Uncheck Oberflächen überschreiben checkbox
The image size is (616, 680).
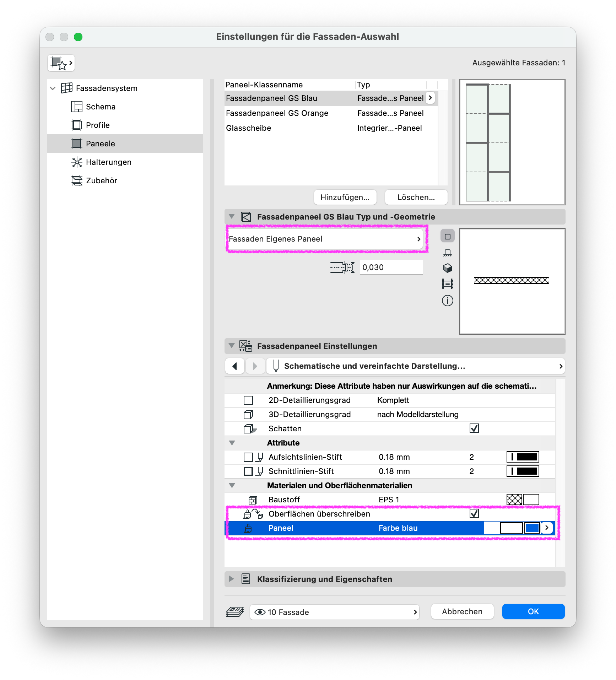coord(474,514)
